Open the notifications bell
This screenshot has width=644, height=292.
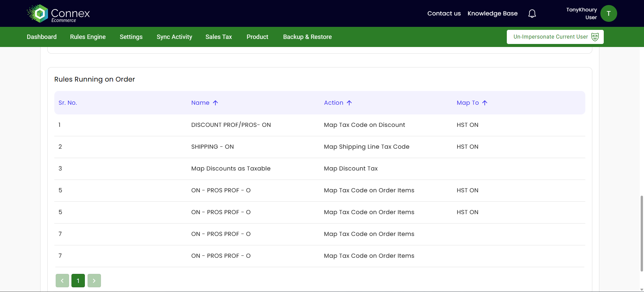532,13
